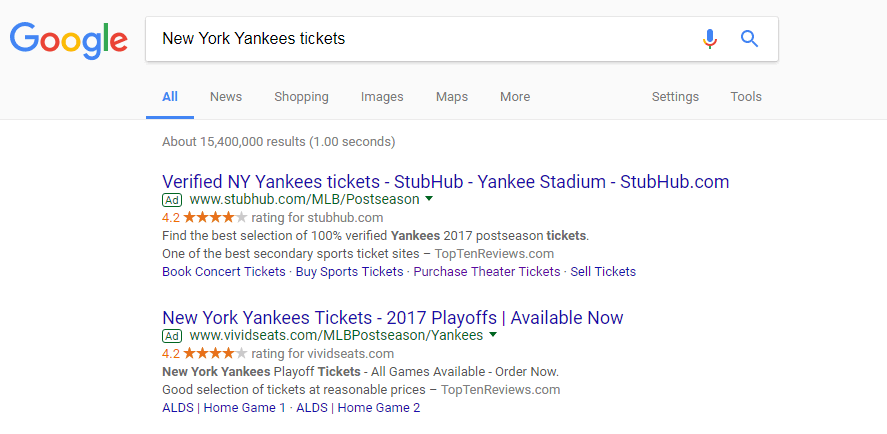Click the star rating for stubhub.com
The height and width of the screenshot is (434, 887).
click(x=215, y=217)
